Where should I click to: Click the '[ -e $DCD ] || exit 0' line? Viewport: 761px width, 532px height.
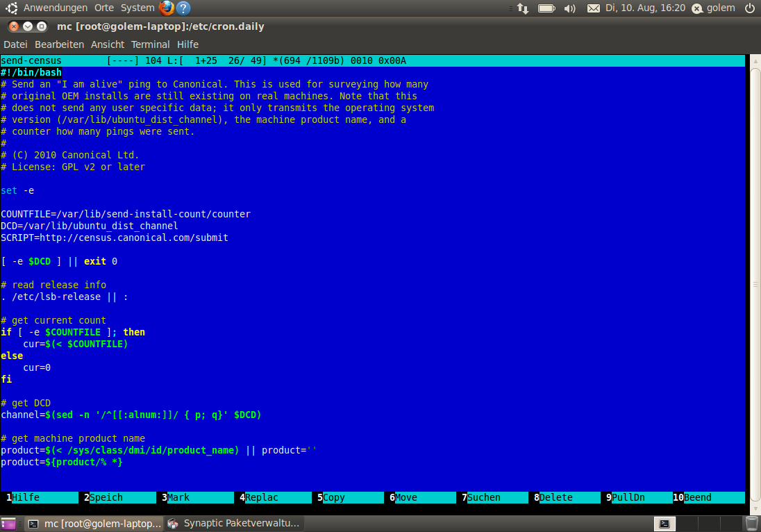click(x=59, y=262)
